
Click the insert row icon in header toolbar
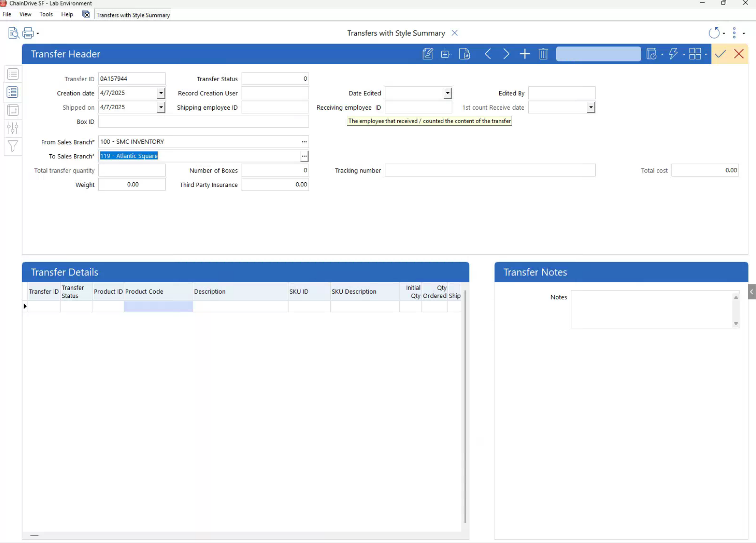click(x=446, y=54)
